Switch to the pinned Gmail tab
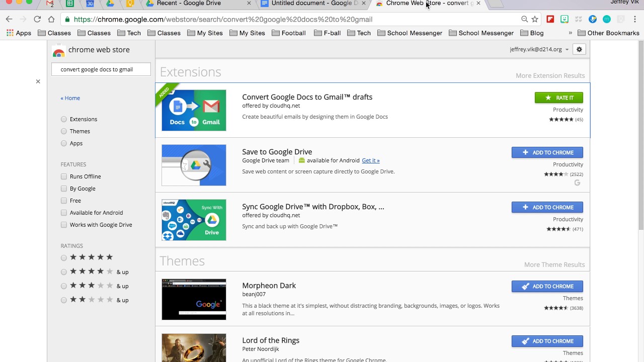The width and height of the screenshot is (644, 362). point(50,4)
